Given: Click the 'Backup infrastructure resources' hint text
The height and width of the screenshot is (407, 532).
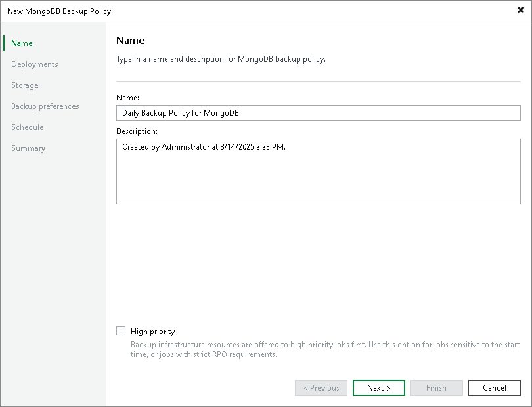Looking at the screenshot, I should pos(325,349).
